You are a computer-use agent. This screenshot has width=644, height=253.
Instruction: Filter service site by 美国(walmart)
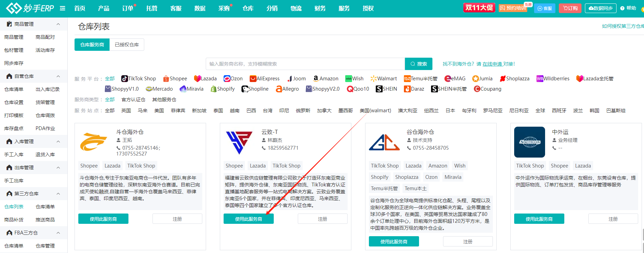(375, 111)
